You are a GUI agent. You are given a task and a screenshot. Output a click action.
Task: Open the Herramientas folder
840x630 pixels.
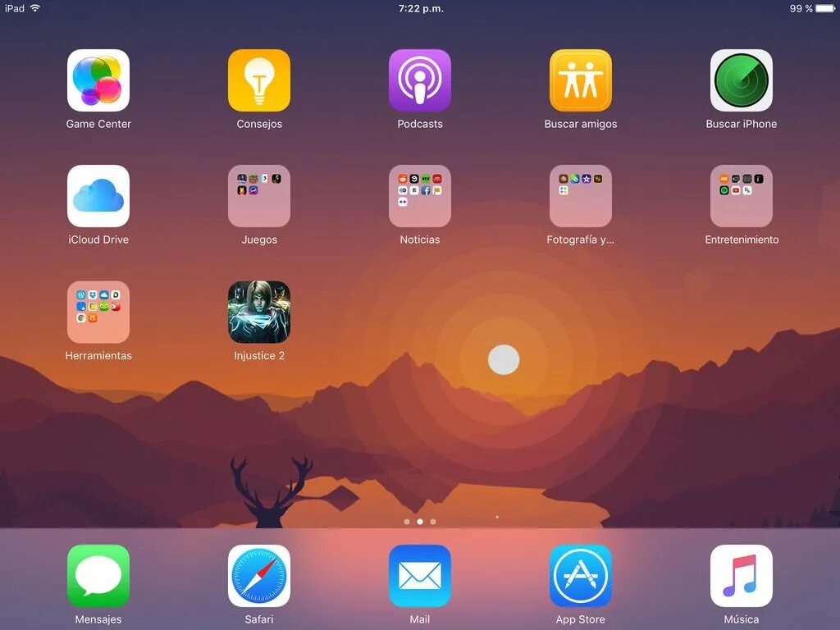tap(98, 312)
